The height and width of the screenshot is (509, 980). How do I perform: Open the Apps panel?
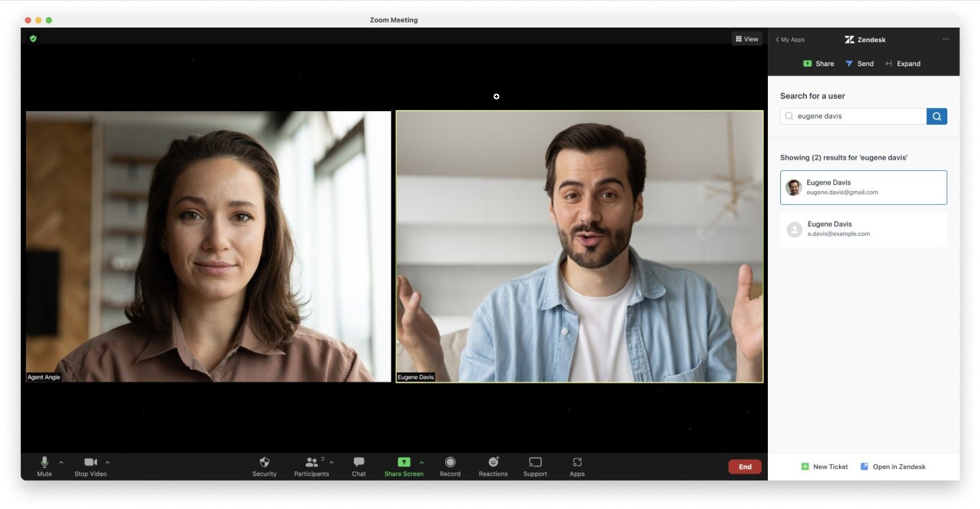tap(577, 466)
